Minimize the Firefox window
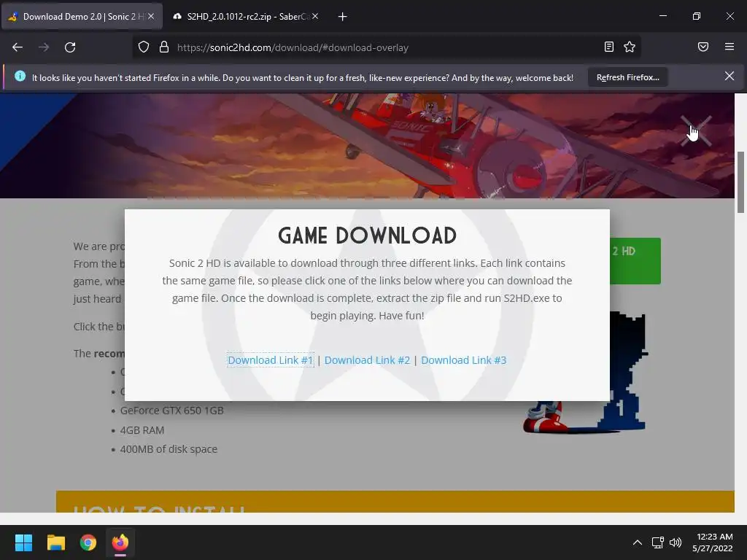Viewport: 747px width, 560px height. pyautogui.click(x=663, y=16)
